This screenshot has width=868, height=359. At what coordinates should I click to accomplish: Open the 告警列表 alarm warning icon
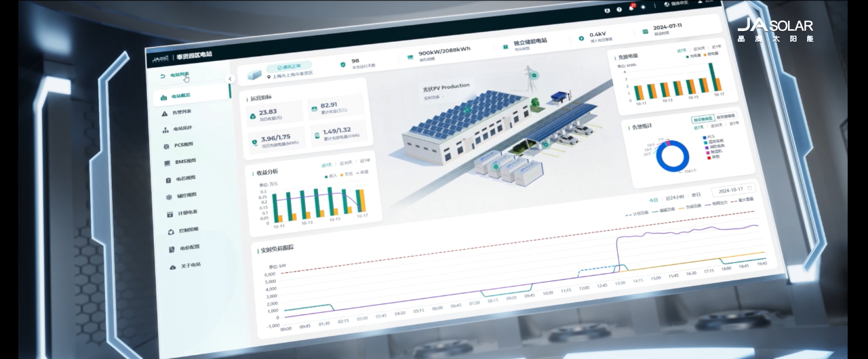[x=164, y=113]
